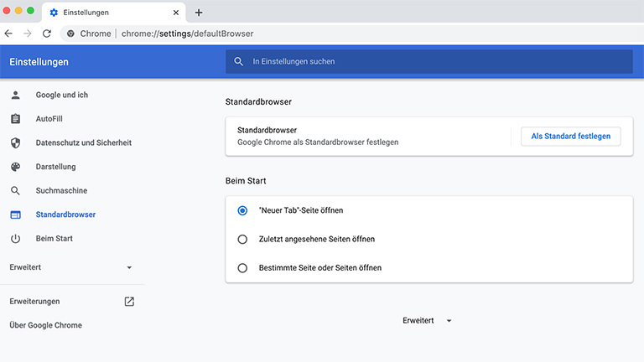This screenshot has height=362, width=644.
Task: Select the "Neuer Tab"-Seite öffnen radio button
Action: click(x=242, y=210)
